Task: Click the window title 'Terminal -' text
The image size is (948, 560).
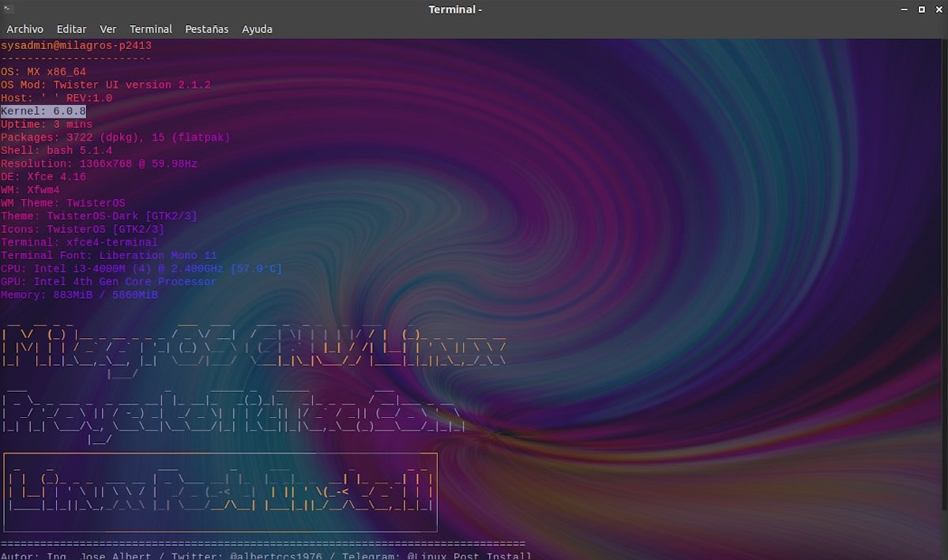Action: (x=455, y=9)
